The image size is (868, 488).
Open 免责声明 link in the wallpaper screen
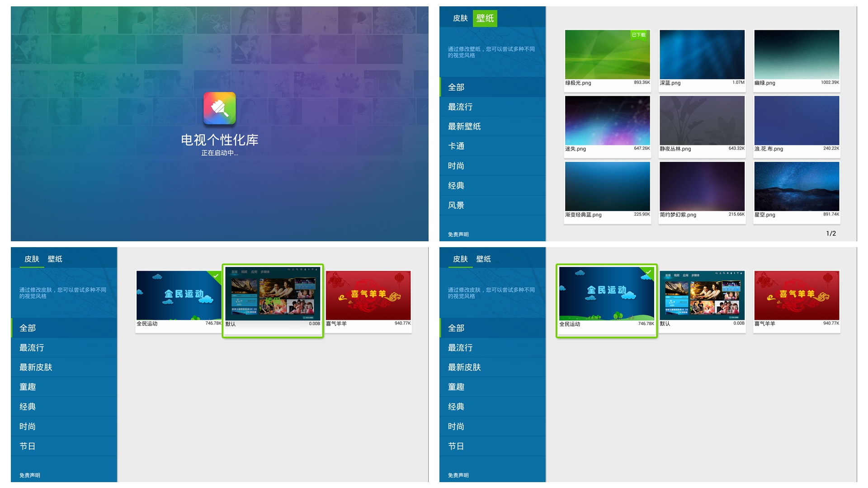458,235
